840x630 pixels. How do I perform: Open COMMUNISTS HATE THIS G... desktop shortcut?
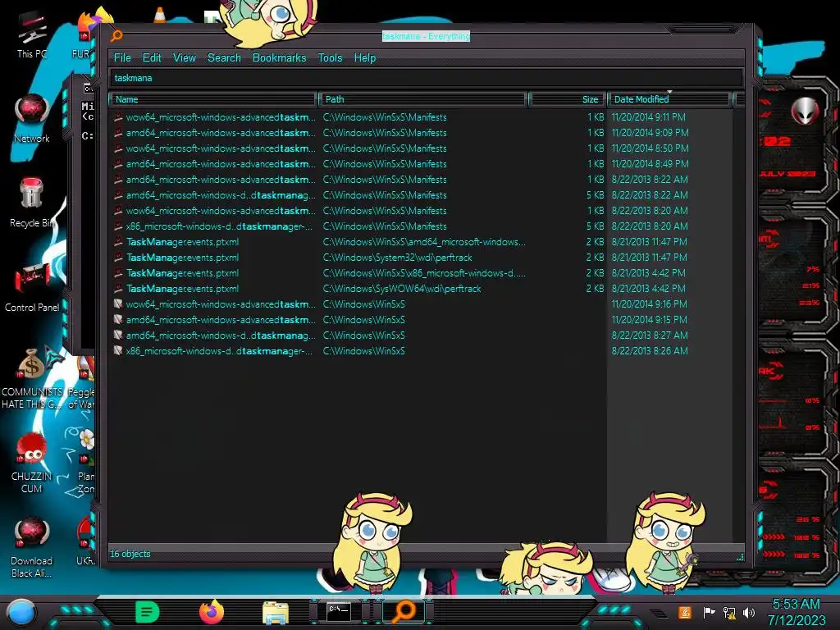click(x=32, y=378)
